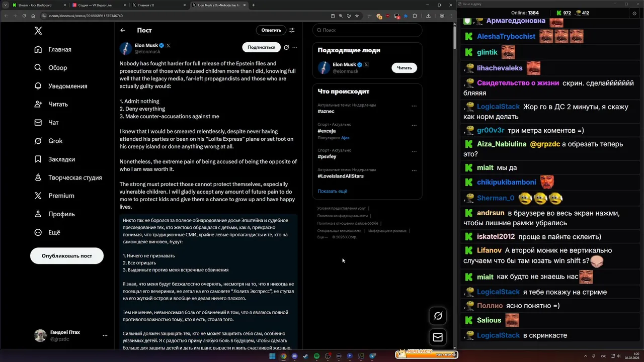644x362 pixels.
Task: Open Windows Start button on taskbar
Action: (272, 356)
